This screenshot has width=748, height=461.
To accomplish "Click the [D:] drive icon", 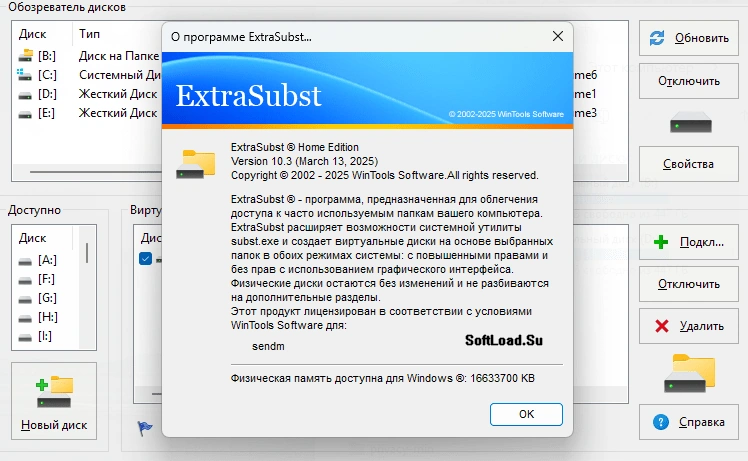I will 25,96.
